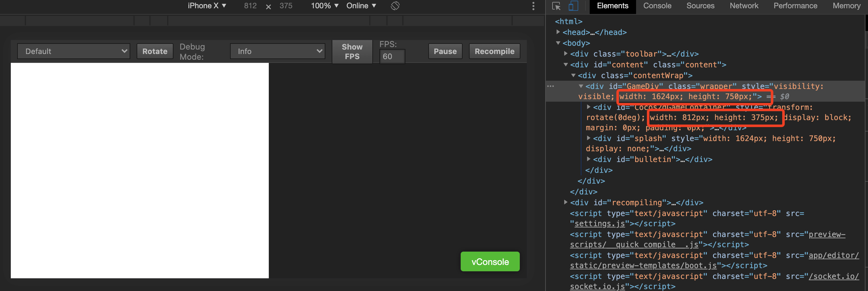Collapse the content div node

[x=566, y=64]
